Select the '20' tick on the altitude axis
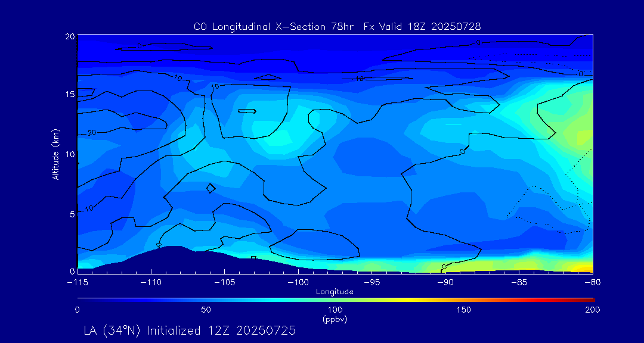The height and width of the screenshot is (343, 644). click(70, 36)
